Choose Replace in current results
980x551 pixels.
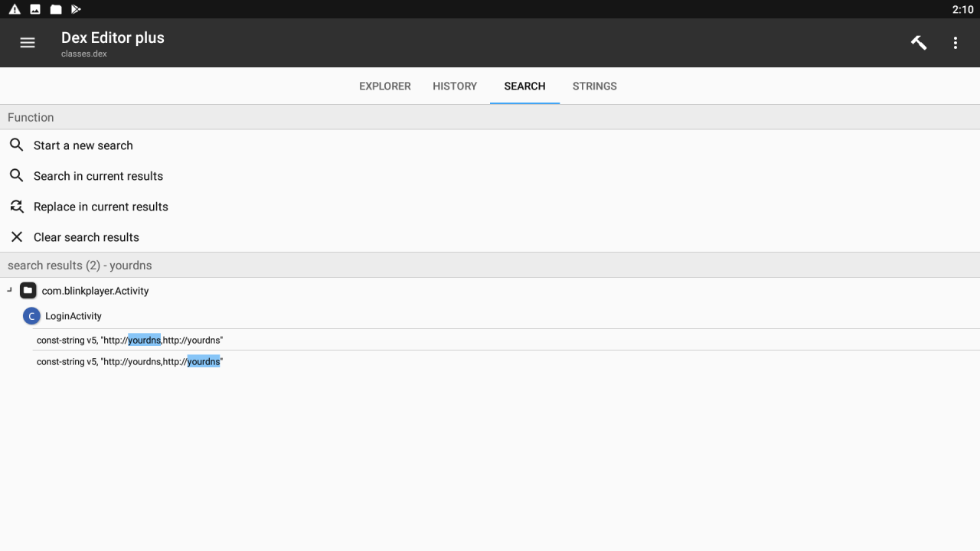tap(100, 207)
